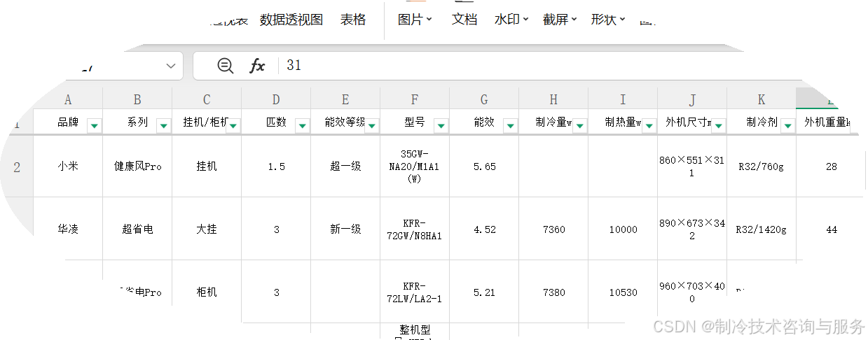868x340 pixels.
Task: Open the fx insert function icon
Action: point(257,66)
